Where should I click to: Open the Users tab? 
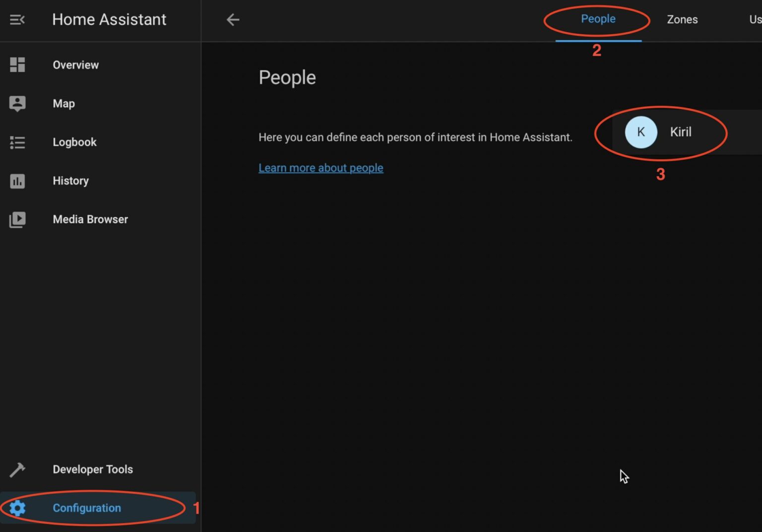tap(755, 19)
